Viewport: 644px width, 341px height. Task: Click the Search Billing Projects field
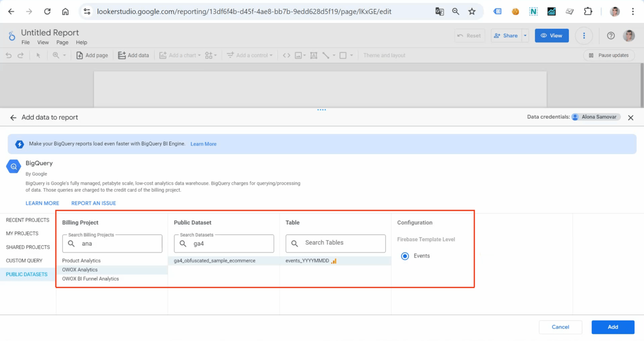(112, 243)
